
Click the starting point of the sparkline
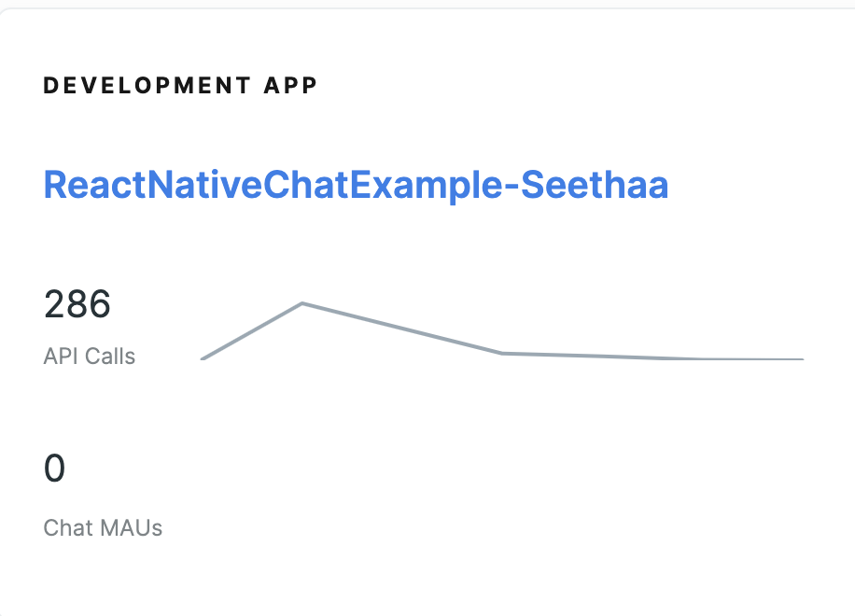coord(203,358)
